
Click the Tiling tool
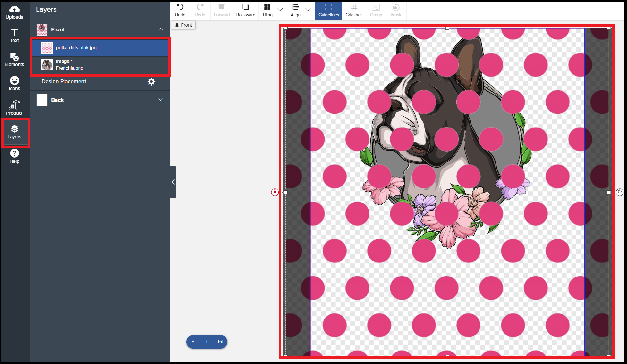(x=267, y=10)
